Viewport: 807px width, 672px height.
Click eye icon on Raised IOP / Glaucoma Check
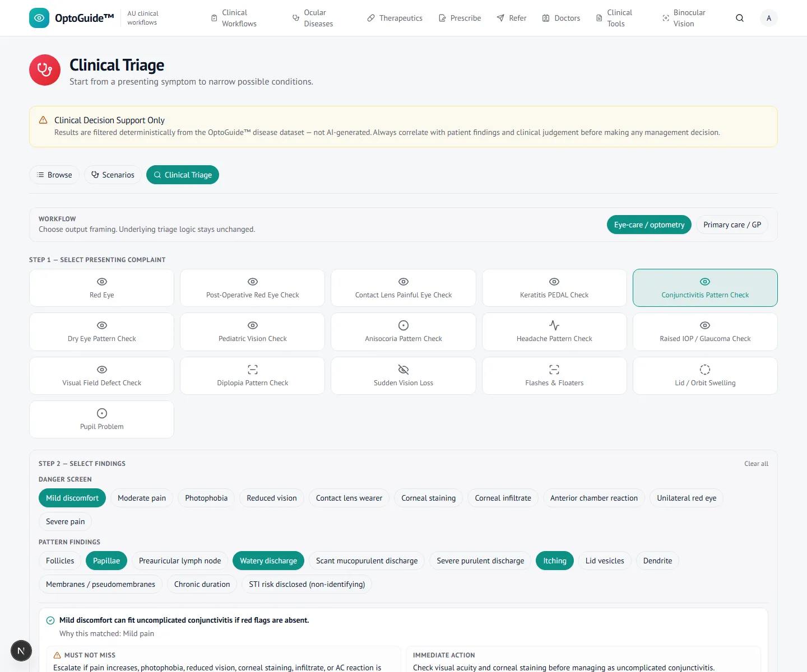(x=705, y=325)
